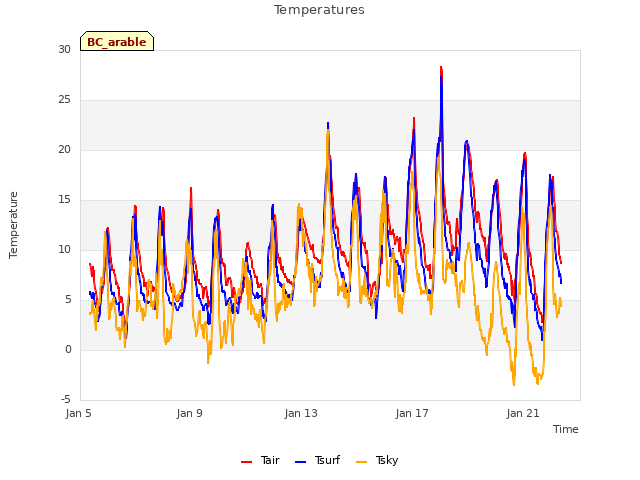
Task: Toggle the Tsky series in legend
Action: point(377,460)
